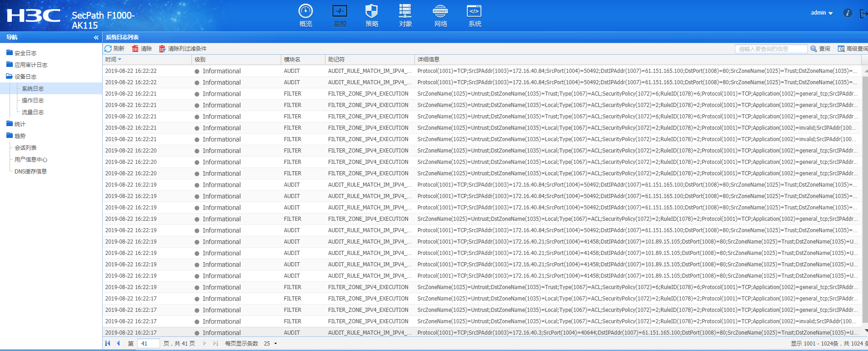Image resolution: width=868 pixels, height=351 pixels.
Task: Open the 监控 monitoring icon
Action: (340, 11)
